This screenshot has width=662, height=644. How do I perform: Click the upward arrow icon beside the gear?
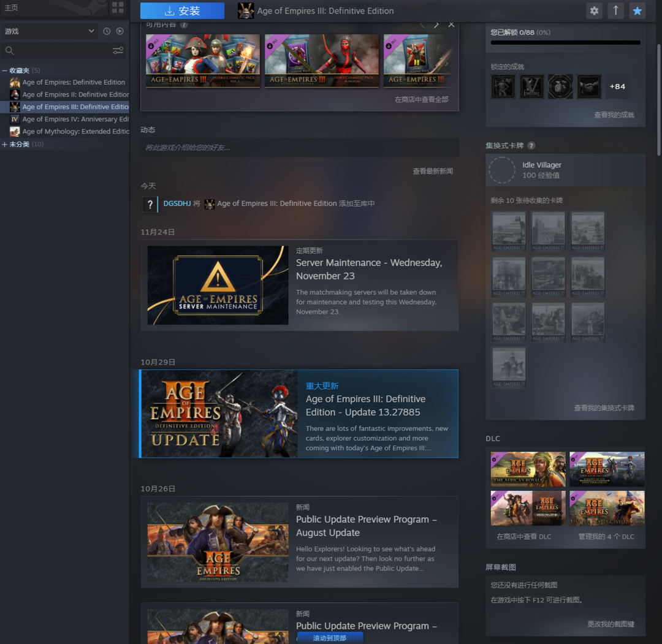615,11
